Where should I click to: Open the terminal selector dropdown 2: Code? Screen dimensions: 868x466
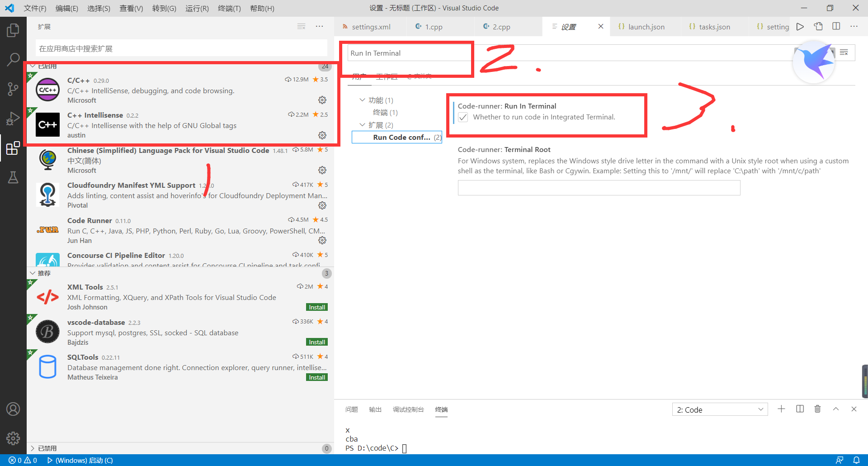click(720, 409)
